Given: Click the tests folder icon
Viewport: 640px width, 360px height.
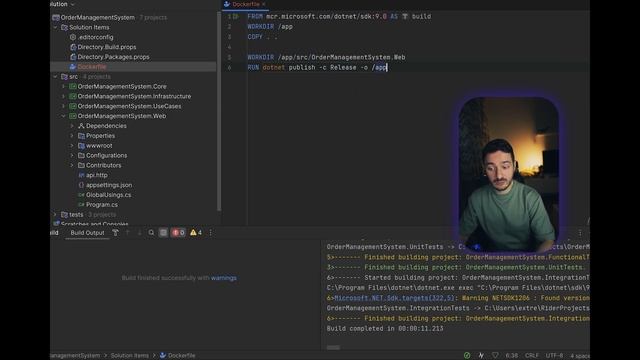Looking at the screenshot, I should (64, 214).
